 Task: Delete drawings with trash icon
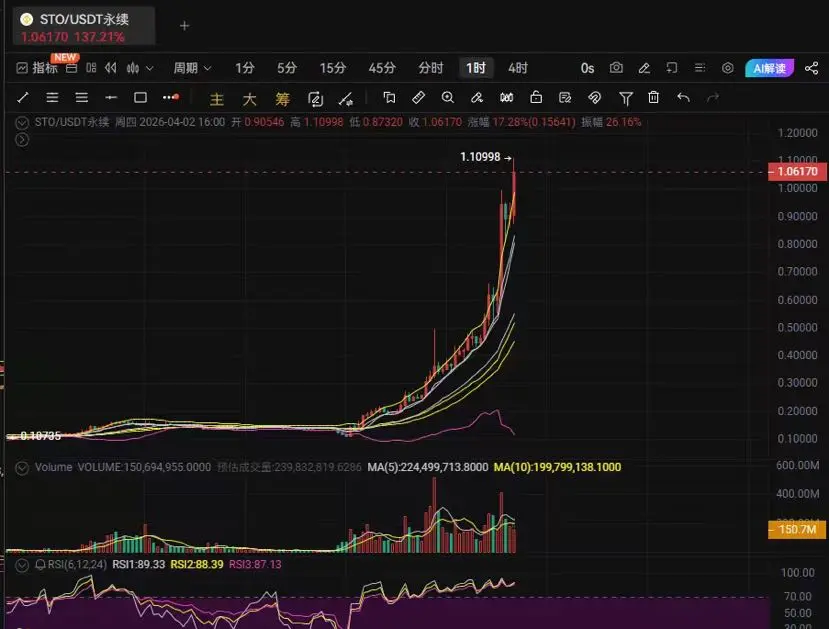(x=653, y=97)
